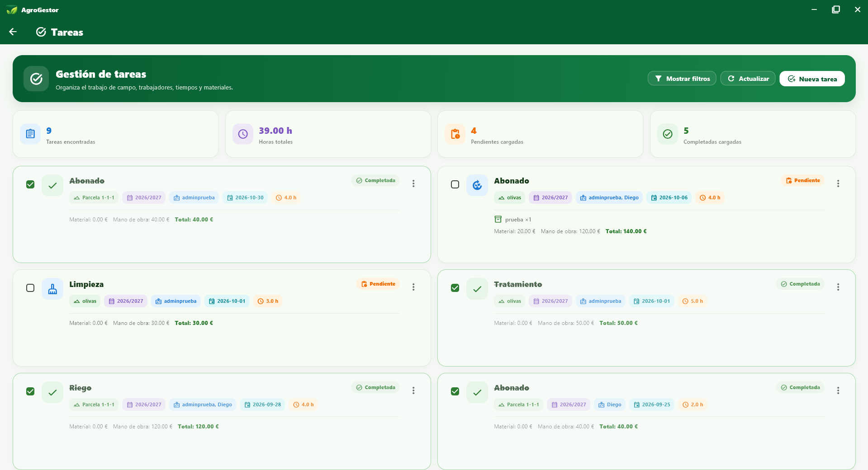Click the 2026-10-01 date on Limpieza
This screenshot has height=470, width=868.
point(227,301)
